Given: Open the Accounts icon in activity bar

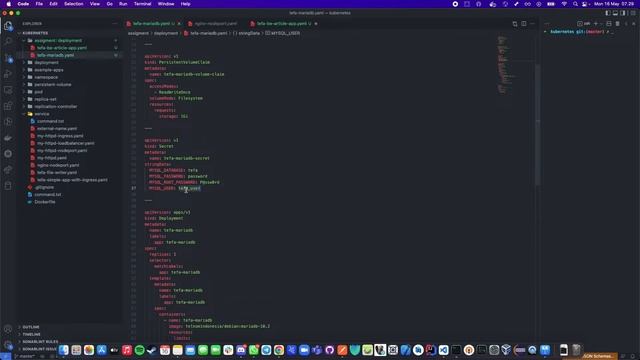Looking at the screenshot, I should 8,329.
